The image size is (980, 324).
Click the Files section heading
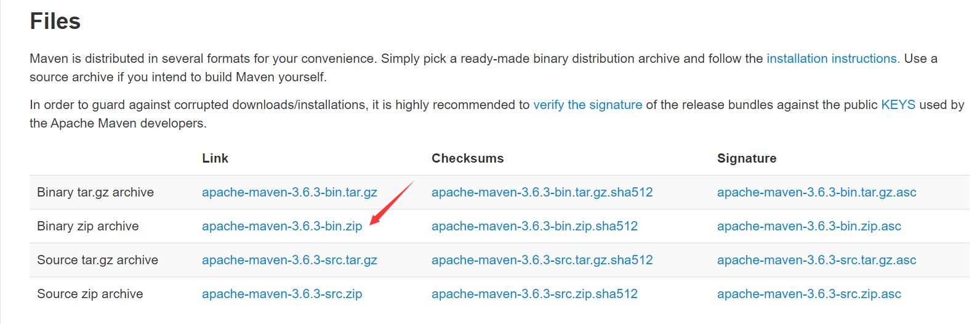[55, 22]
